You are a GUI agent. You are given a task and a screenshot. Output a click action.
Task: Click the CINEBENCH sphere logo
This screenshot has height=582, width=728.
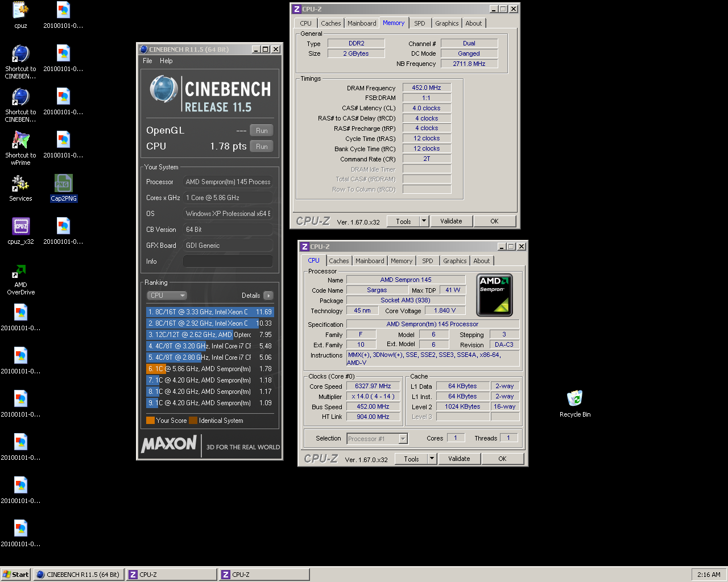point(163,90)
